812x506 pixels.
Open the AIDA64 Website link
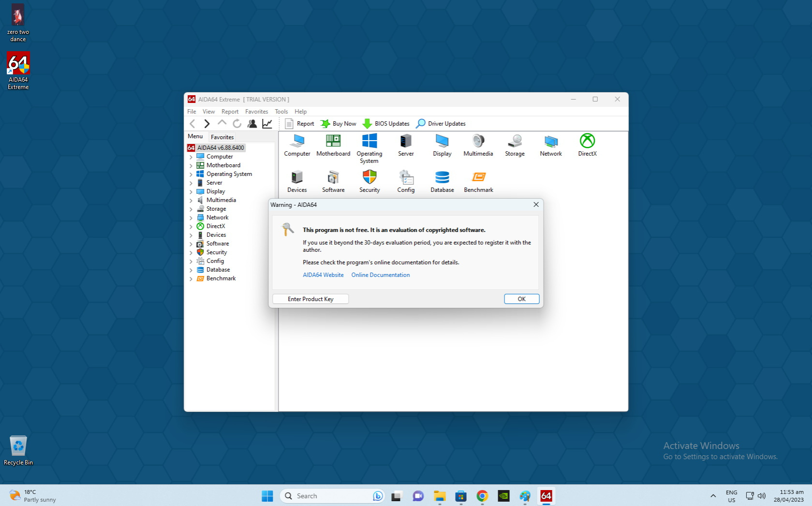(323, 275)
